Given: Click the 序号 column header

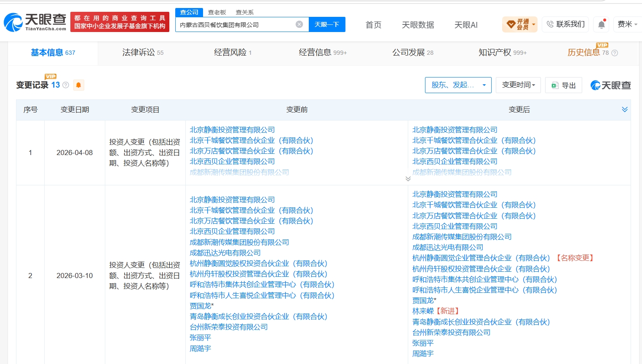Looking at the screenshot, I should pyautogui.click(x=30, y=110).
